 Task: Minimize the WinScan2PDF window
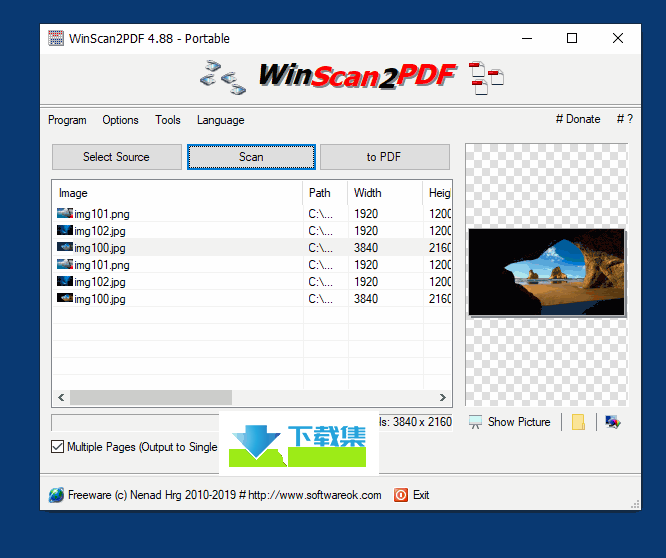point(527,38)
